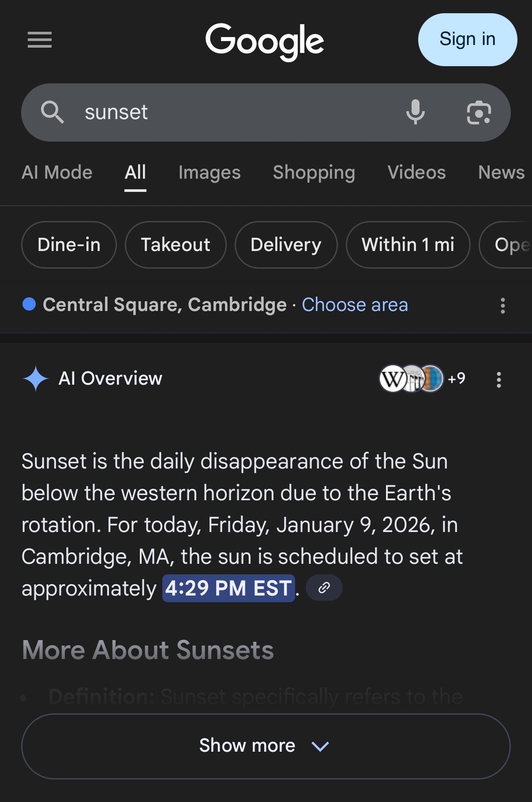Viewport: 532px width, 802px height.
Task: Click the sunset search input field
Action: 229,112
